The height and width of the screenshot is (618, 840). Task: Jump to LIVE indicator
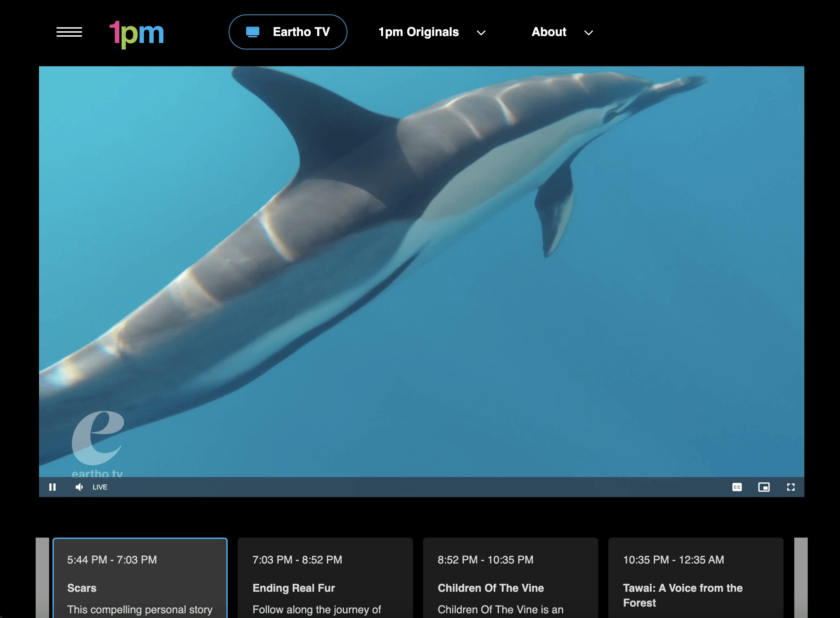(100, 487)
